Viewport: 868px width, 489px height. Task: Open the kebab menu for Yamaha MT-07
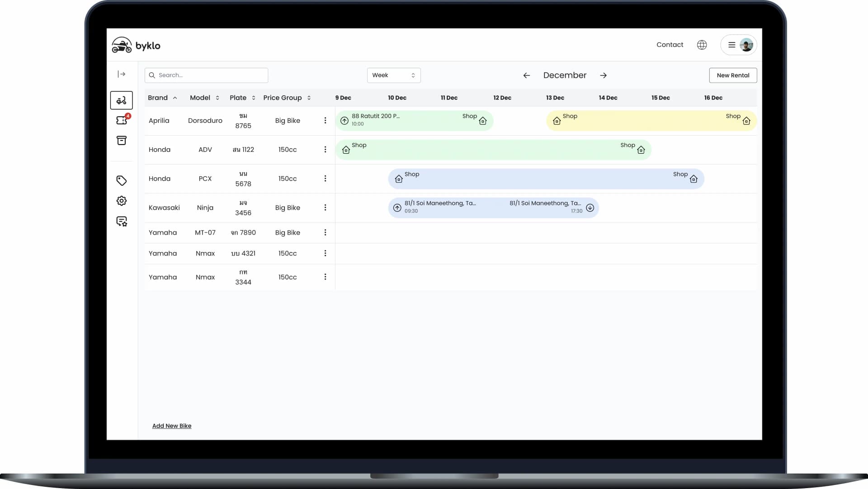(x=325, y=232)
